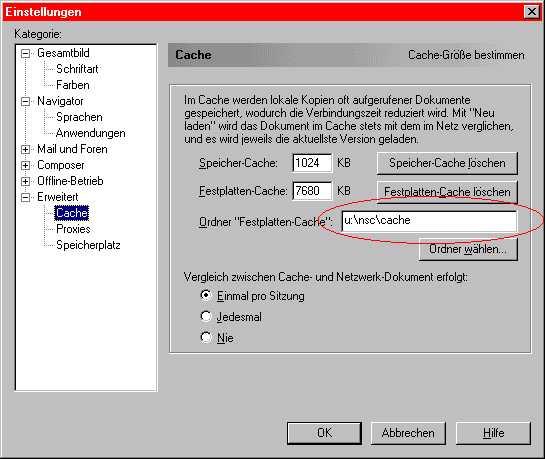Expand the Offline-Betrieb node
The width and height of the screenshot is (545, 459).
tap(25, 181)
